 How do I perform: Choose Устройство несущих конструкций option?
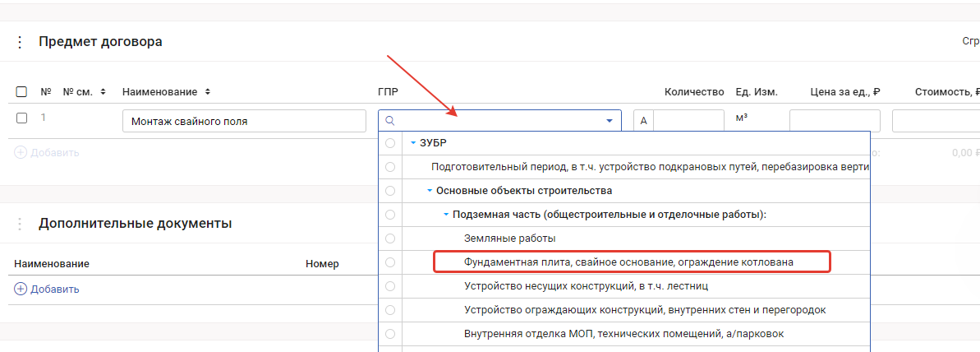point(586,286)
